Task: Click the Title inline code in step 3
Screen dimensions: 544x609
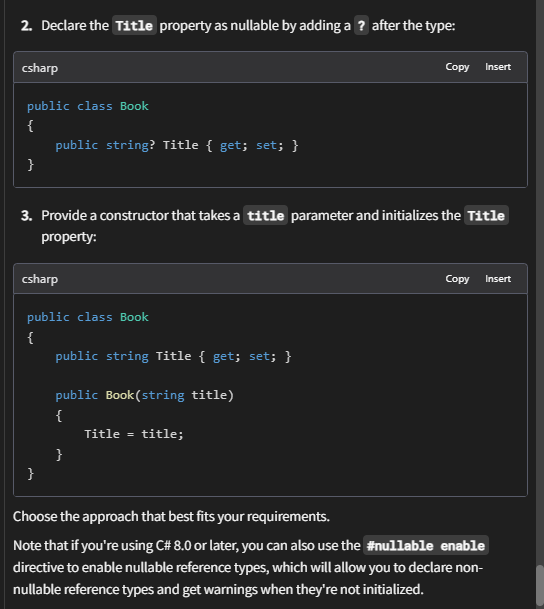Action: [486, 216]
